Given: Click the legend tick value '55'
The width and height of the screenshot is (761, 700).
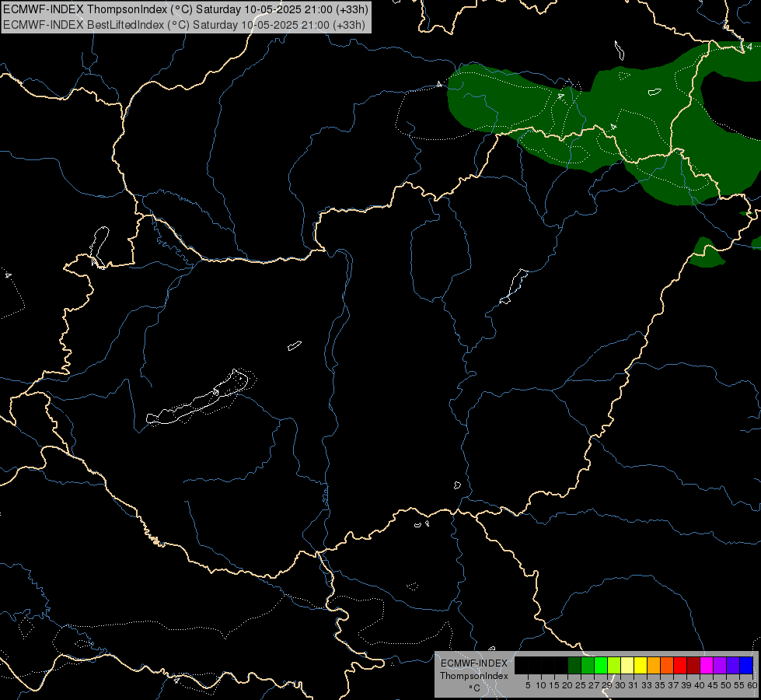Looking at the screenshot, I should click(739, 685).
